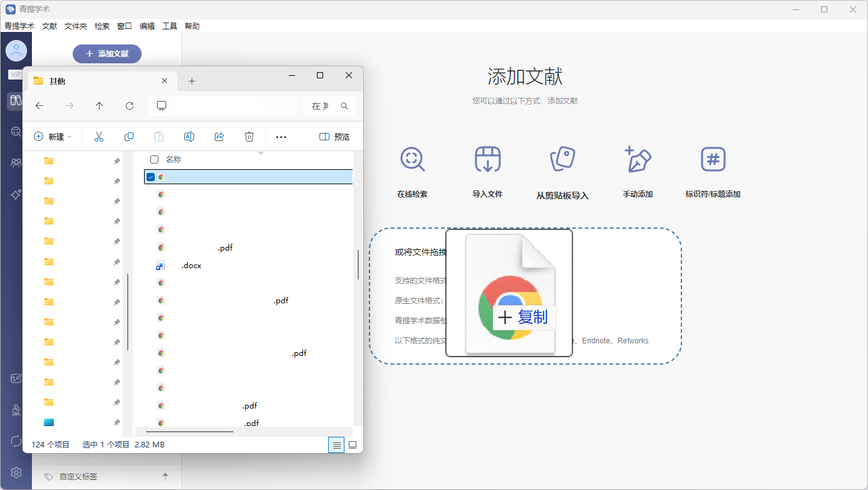This screenshot has height=490, width=868.
Task: Click the Delete trash icon in Explorer
Action: tap(249, 137)
